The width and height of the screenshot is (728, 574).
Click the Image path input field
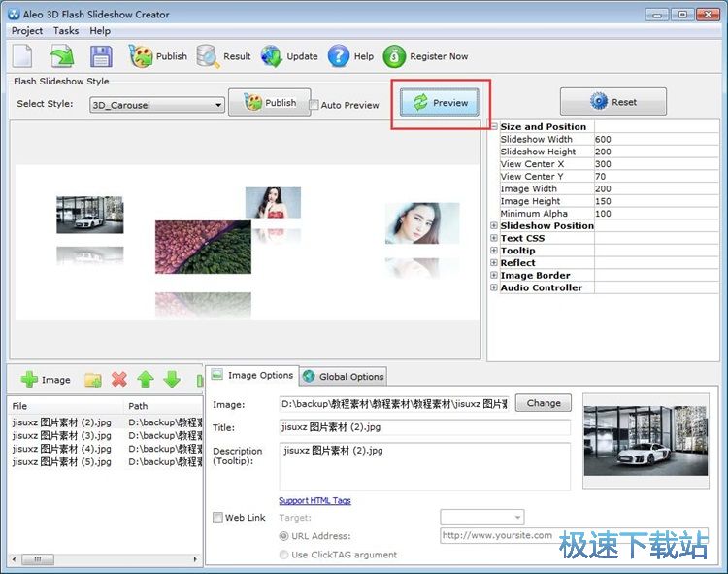[x=394, y=404]
